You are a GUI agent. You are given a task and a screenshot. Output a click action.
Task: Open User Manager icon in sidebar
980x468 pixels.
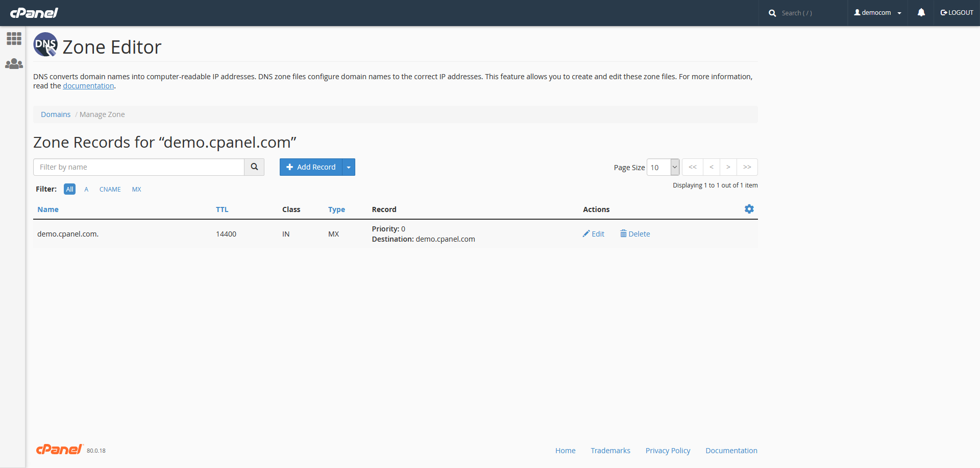[14, 64]
